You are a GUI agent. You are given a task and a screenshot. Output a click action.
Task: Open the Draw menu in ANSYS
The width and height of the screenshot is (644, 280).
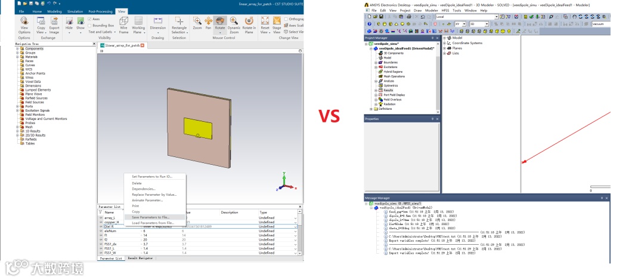click(417, 10)
